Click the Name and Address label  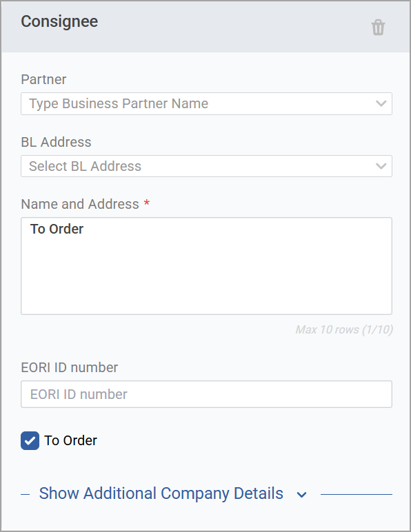point(80,204)
